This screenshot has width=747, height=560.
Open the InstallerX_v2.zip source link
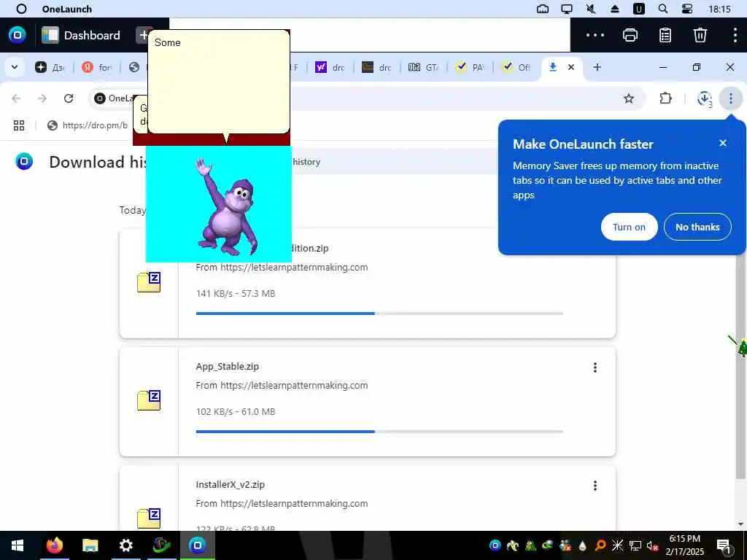point(294,503)
